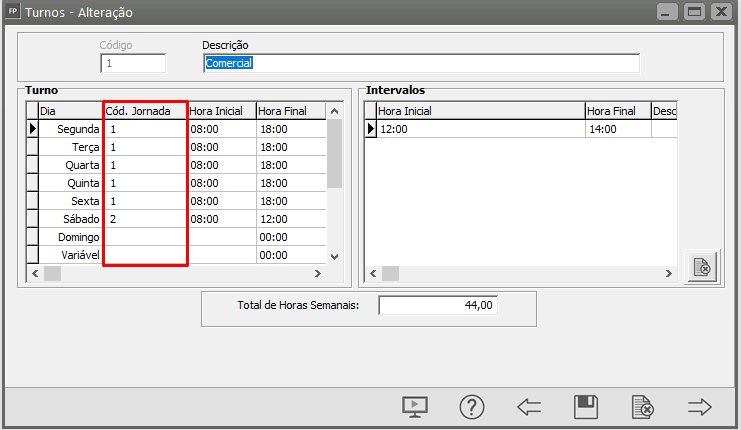Open help with the question mark icon
The width and height of the screenshot is (741, 430).
[472, 407]
